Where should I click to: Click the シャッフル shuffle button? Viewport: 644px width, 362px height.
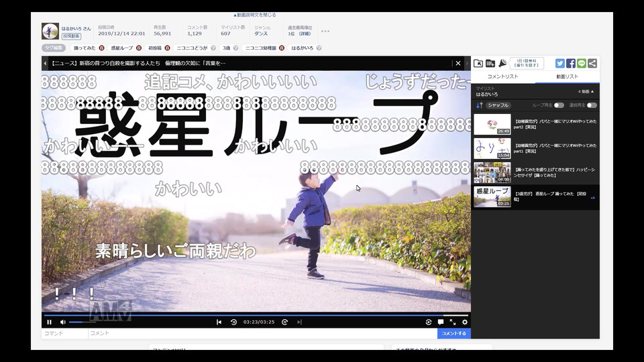click(498, 105)
